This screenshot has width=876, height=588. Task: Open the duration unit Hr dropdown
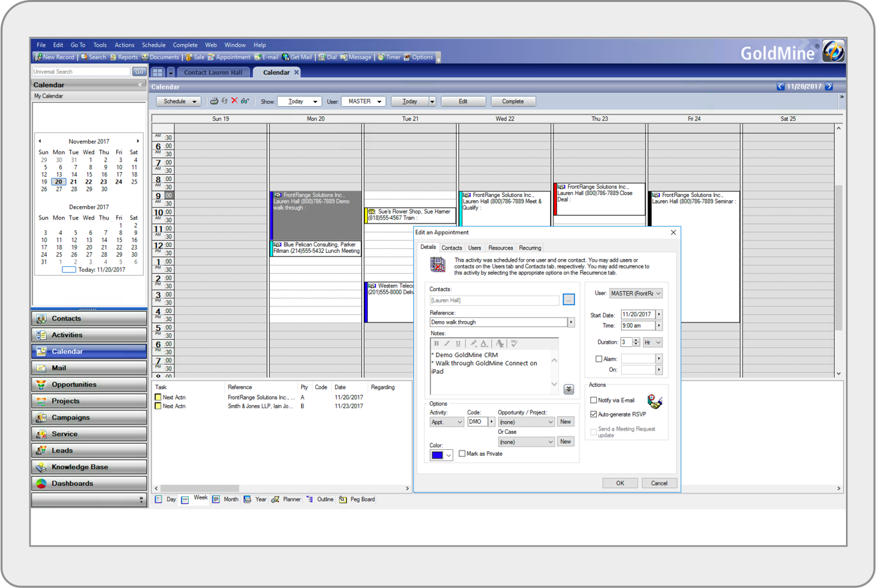652,342
